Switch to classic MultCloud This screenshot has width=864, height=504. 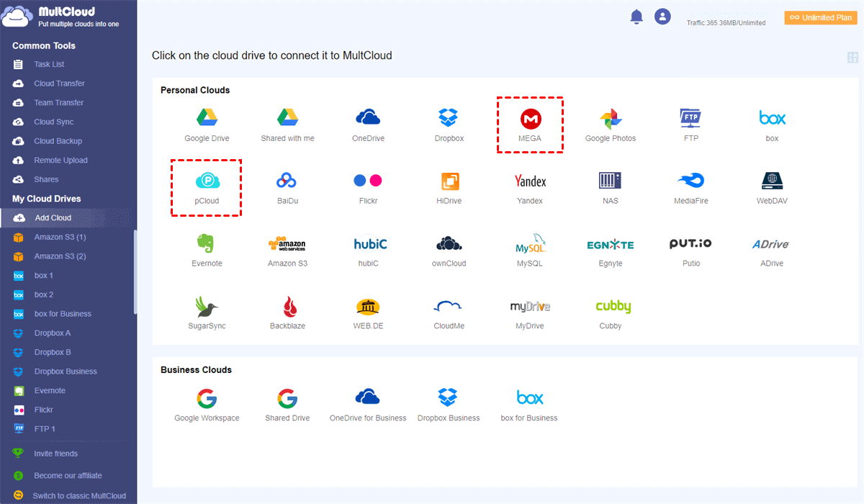79,495
